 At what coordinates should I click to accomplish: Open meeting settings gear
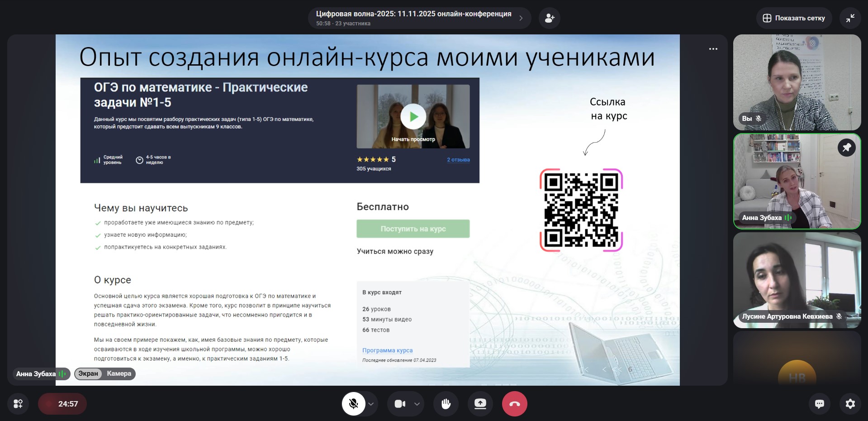(x=850, y=404)
